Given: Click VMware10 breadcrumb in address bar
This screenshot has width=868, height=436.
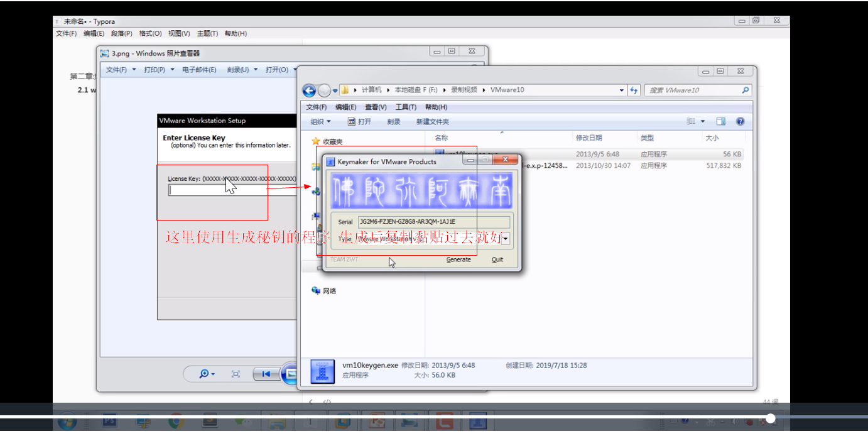Looking at the screenshot, I should [507, 90].
